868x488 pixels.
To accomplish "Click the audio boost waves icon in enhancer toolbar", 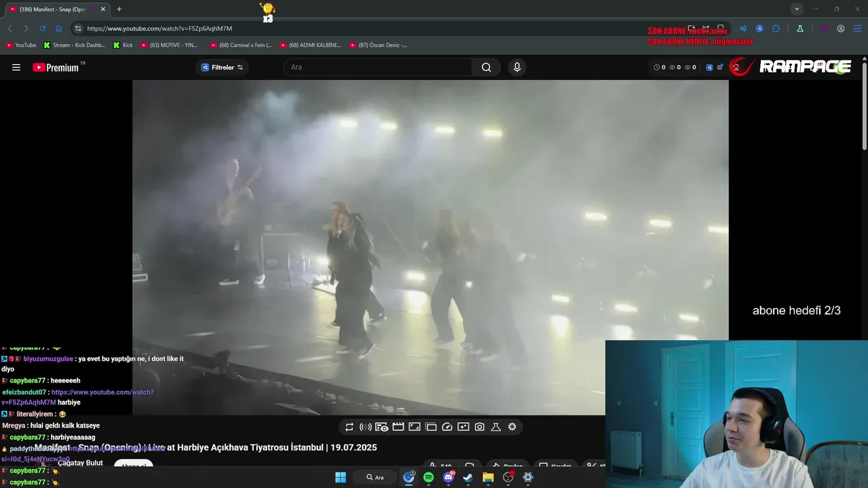I will click(x=366, y=427).
